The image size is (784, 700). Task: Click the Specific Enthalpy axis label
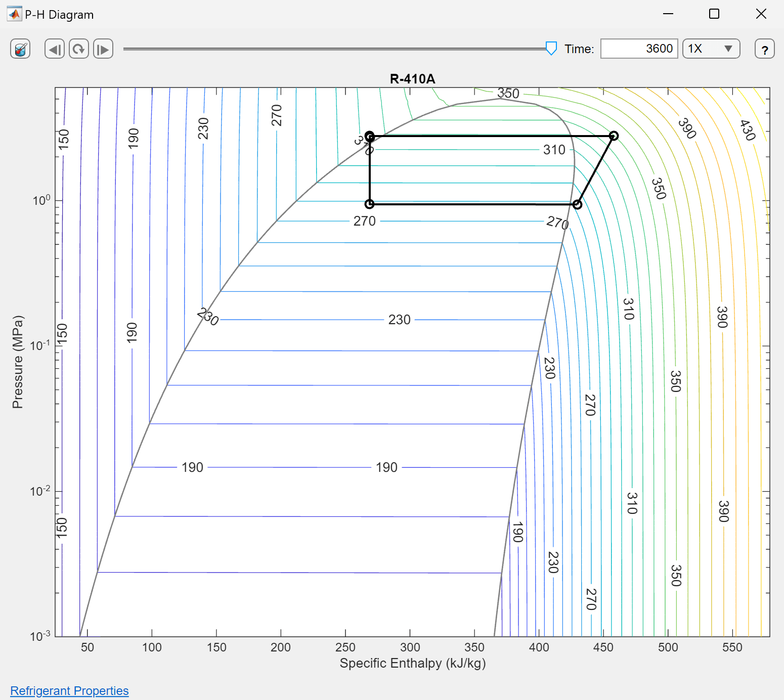coord(412,663)
